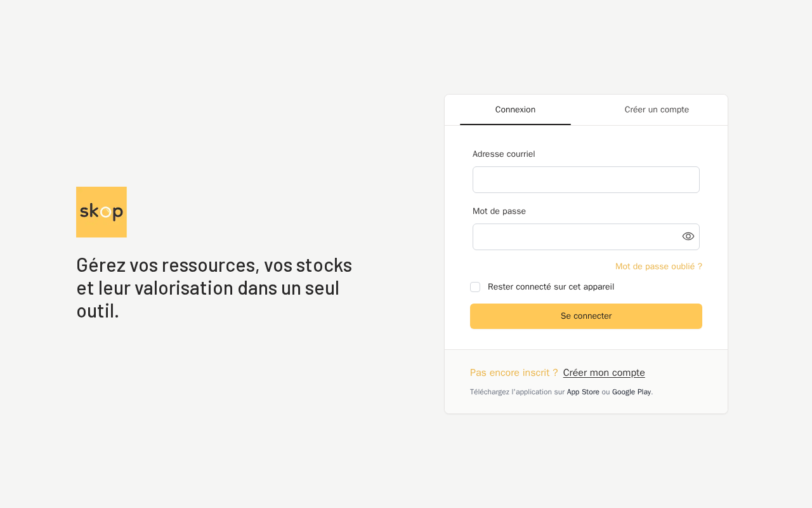Click the white circle letter in skop logo
Screen dimensions: 812x508
coord(106,212)
